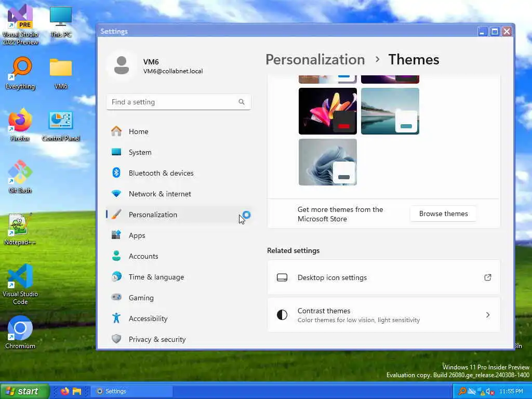Click the Privacy & security shield icon

(116, 339)
